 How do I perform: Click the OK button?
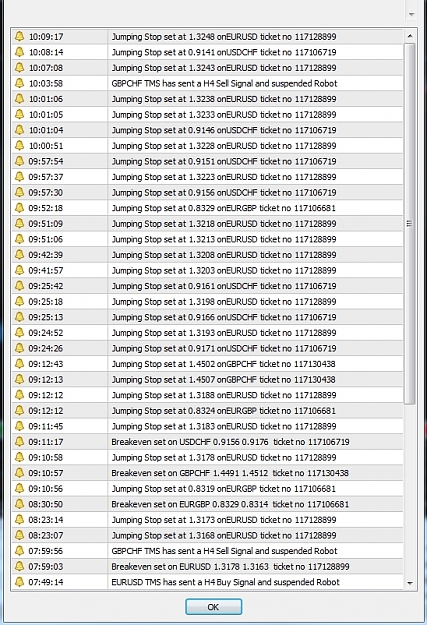point(213,607)
